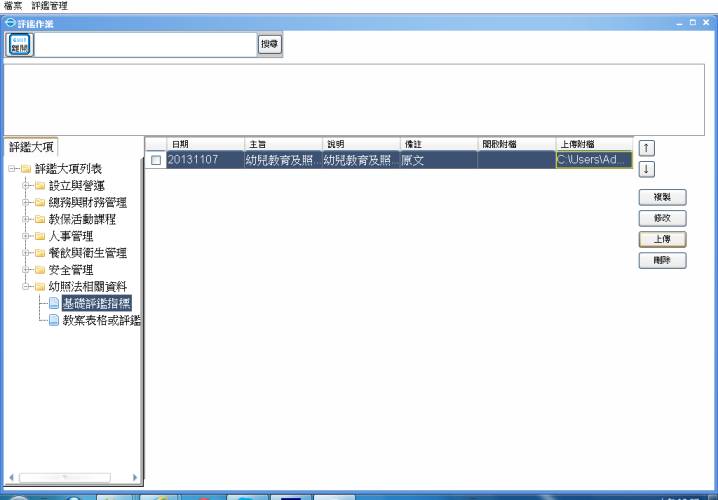The image size is (718, 500).
Task: Click the 上傳 upload button
Action: (661, 239)
